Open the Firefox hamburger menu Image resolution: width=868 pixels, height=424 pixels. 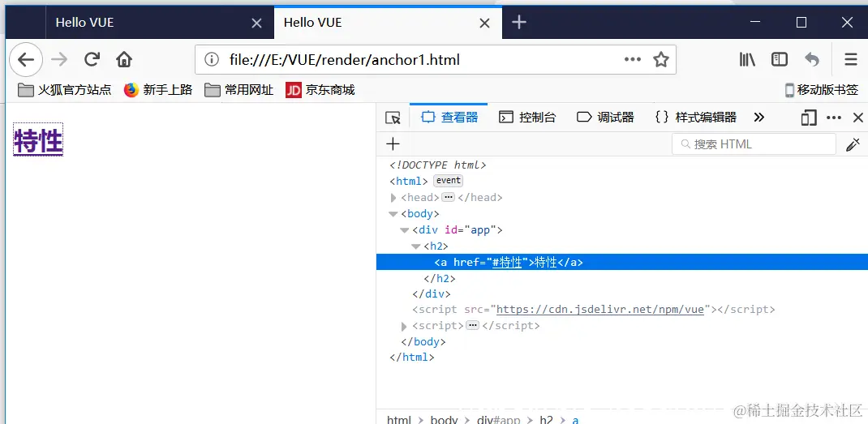point(851,59)
